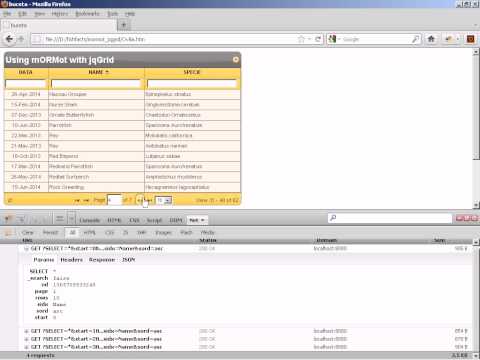Click the Persist button in the Net panel
Viewport: 480px width, 360px height.
click(x=51, y=233)
